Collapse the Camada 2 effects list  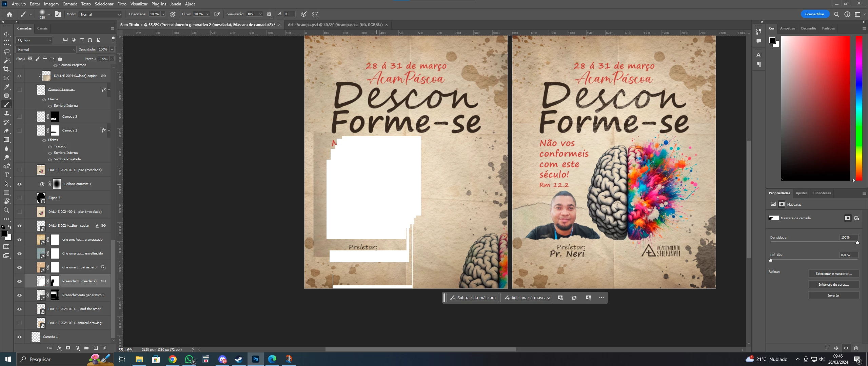109,130
